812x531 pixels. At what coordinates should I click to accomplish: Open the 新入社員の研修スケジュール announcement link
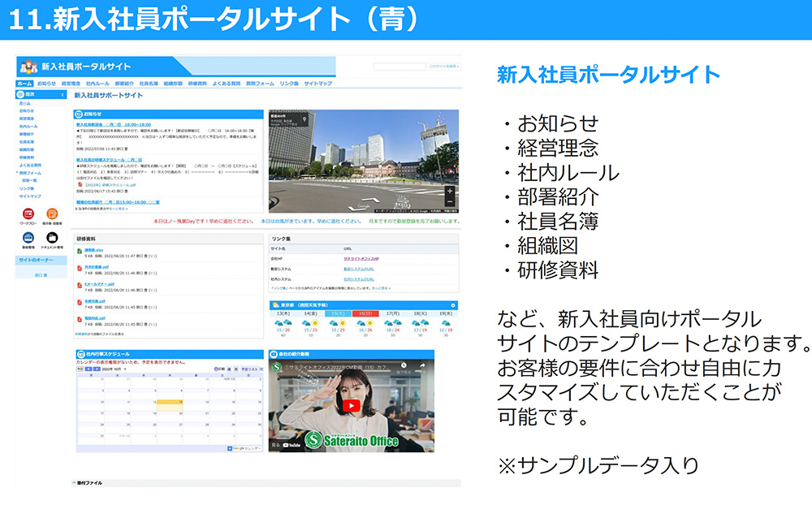110,160
